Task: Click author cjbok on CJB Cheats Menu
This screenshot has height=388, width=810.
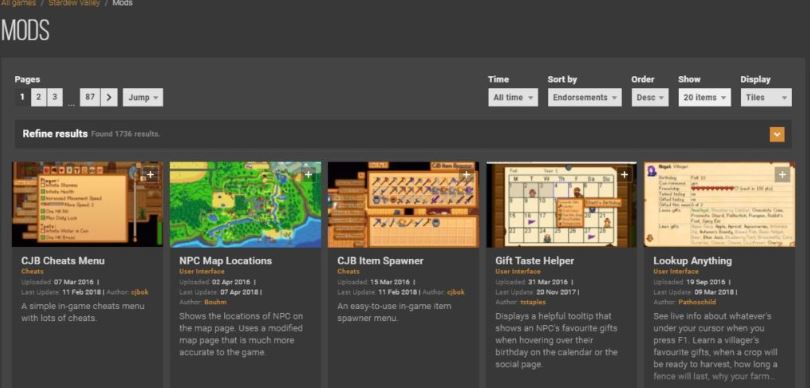Action: (139, 292)
